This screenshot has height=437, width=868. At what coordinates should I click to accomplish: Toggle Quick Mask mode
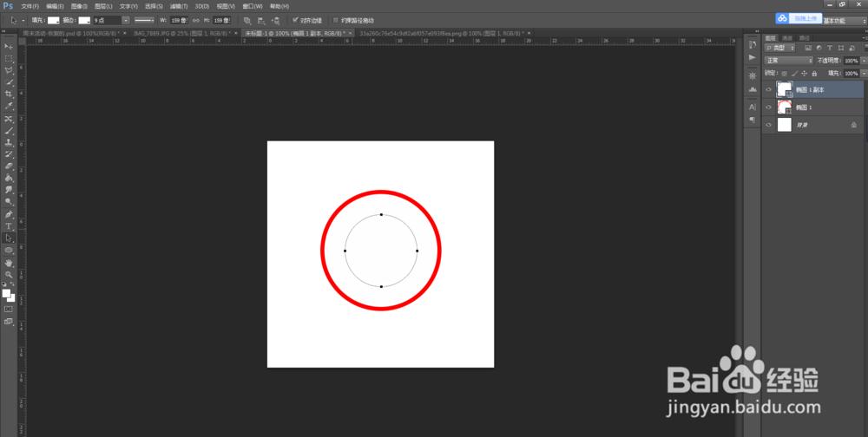[9, 310]
